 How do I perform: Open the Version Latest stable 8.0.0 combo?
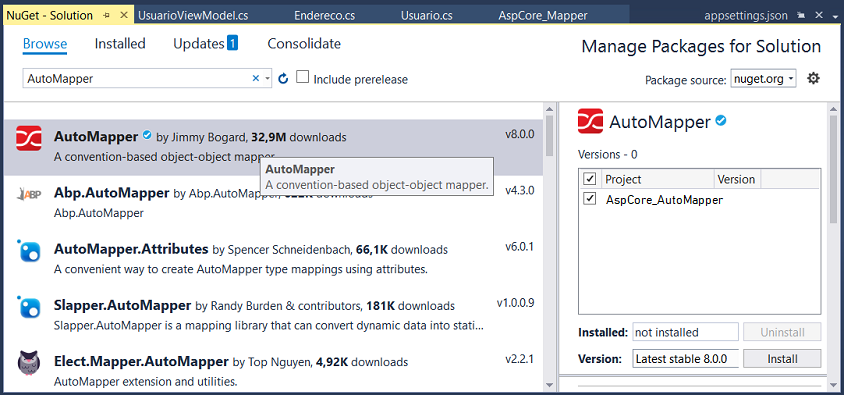(685, 358)
